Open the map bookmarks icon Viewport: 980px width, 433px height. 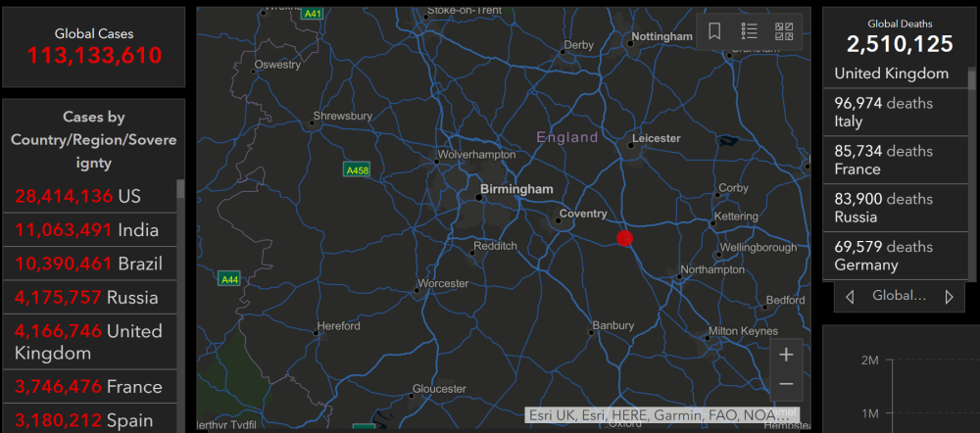point(715,31)
